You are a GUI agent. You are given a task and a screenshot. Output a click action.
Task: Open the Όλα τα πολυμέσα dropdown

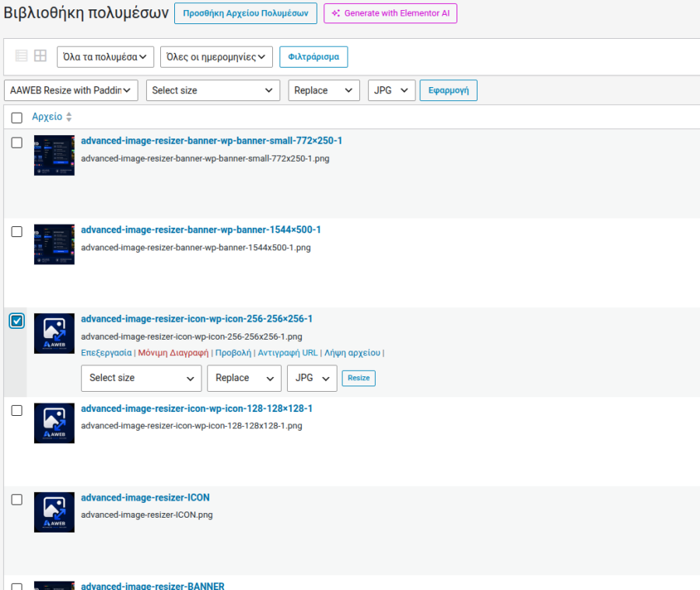coord(105,57)
